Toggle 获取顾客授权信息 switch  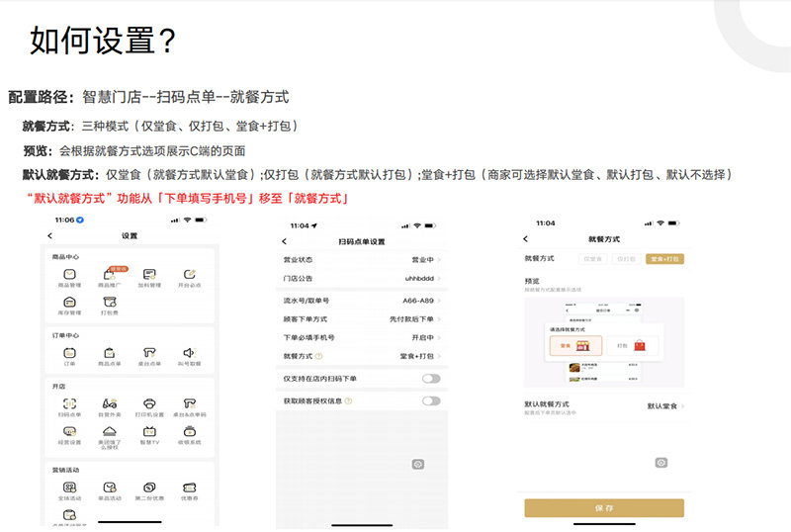(431, 400)
